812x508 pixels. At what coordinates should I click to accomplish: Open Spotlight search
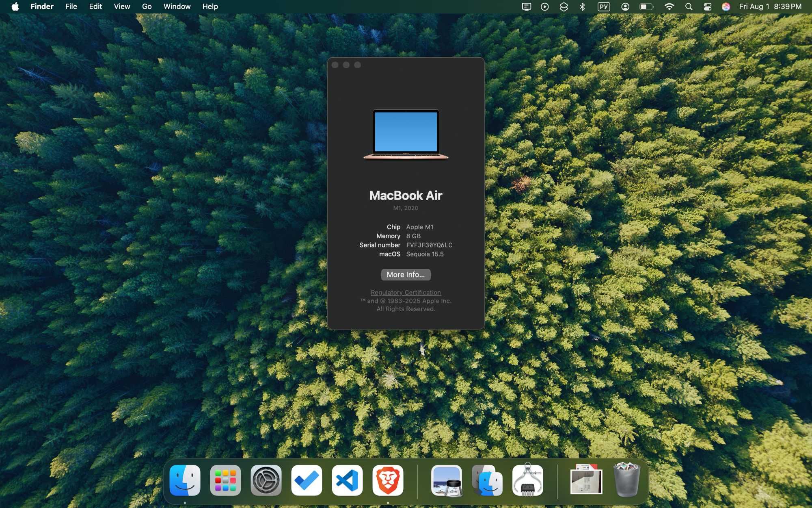pos(689,7)
